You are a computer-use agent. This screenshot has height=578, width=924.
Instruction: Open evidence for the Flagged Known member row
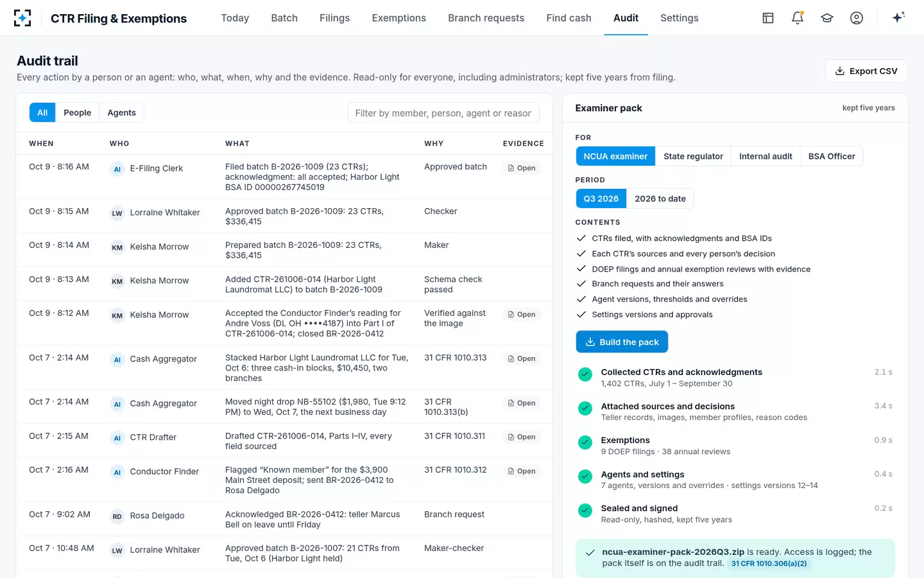coord(522,471)
